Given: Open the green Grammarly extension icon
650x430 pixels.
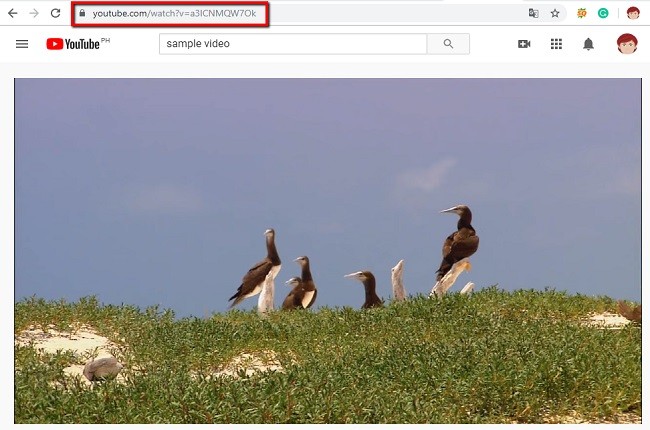Looking at the screenshot, I should [x=603, y=14].
